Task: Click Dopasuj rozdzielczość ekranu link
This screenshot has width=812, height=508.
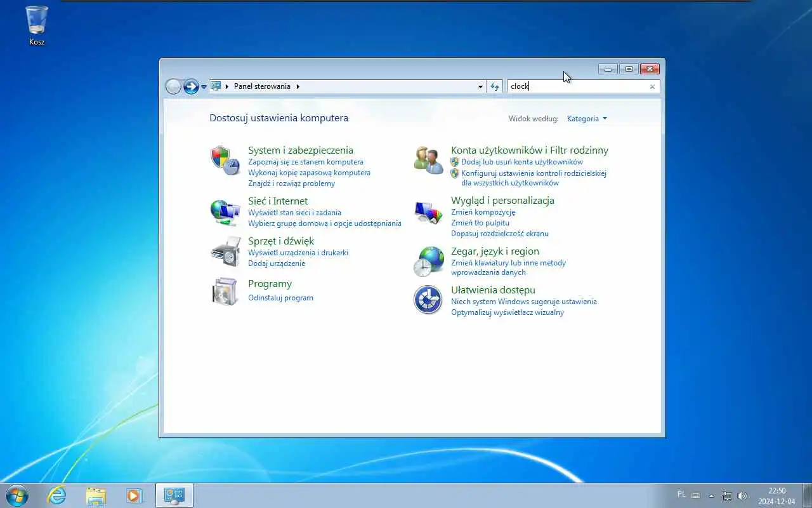Action: [x=500, y=234]
